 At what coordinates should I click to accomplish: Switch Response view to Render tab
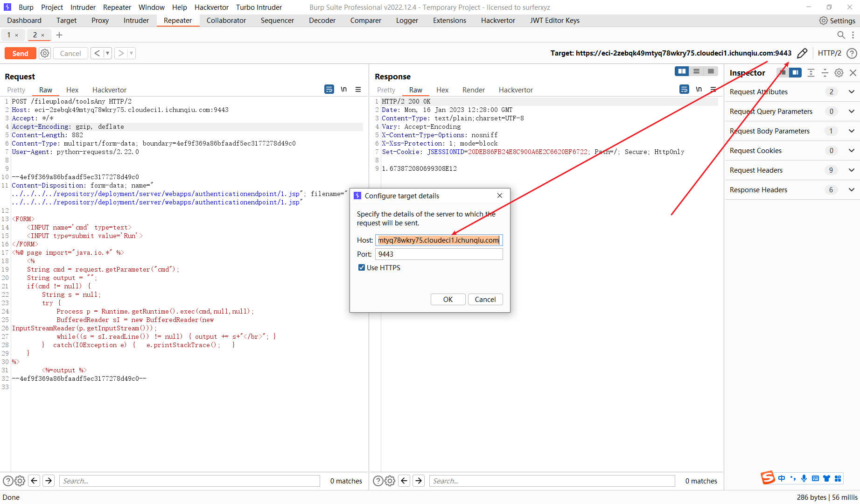tap(474, 90)
